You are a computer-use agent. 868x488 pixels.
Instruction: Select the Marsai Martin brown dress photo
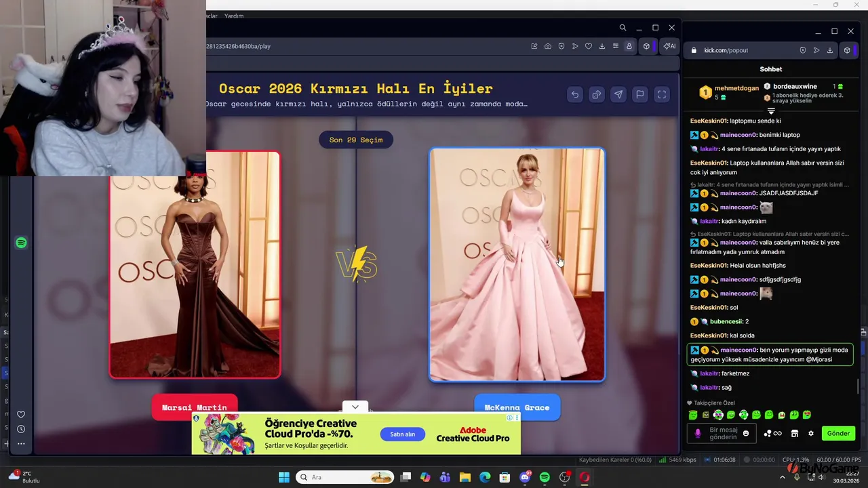coord(195,264)
